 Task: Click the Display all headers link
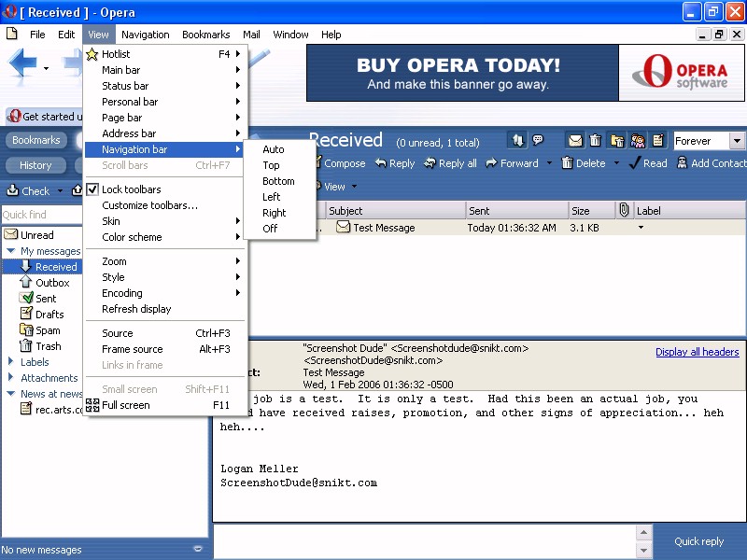(697, 352)
